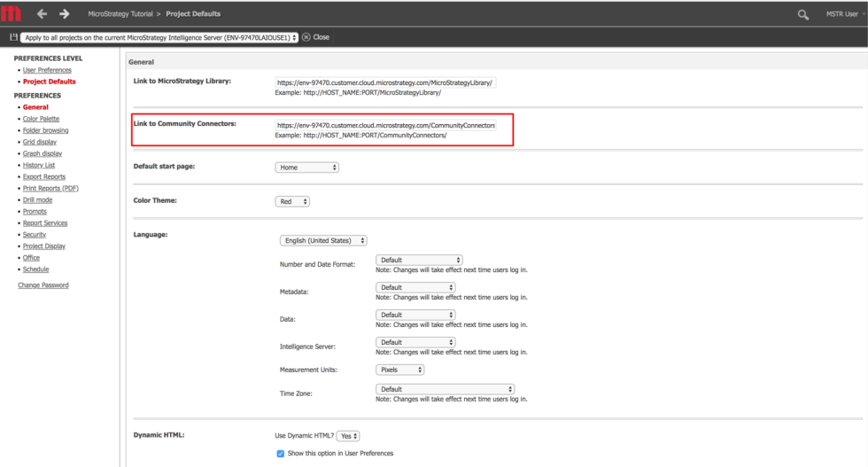
Task: Open the Data language dropdown
Action: pyautogui.click(x=415, y=315)
